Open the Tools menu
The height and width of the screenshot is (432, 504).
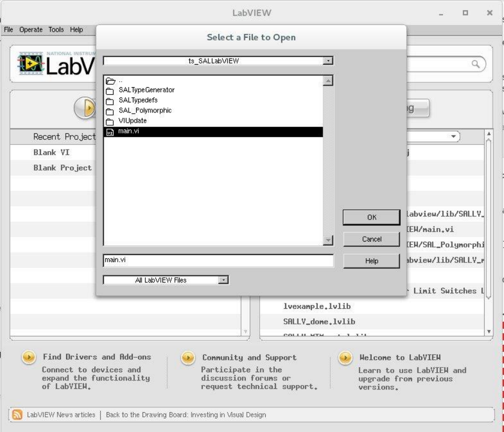[56, 30]
